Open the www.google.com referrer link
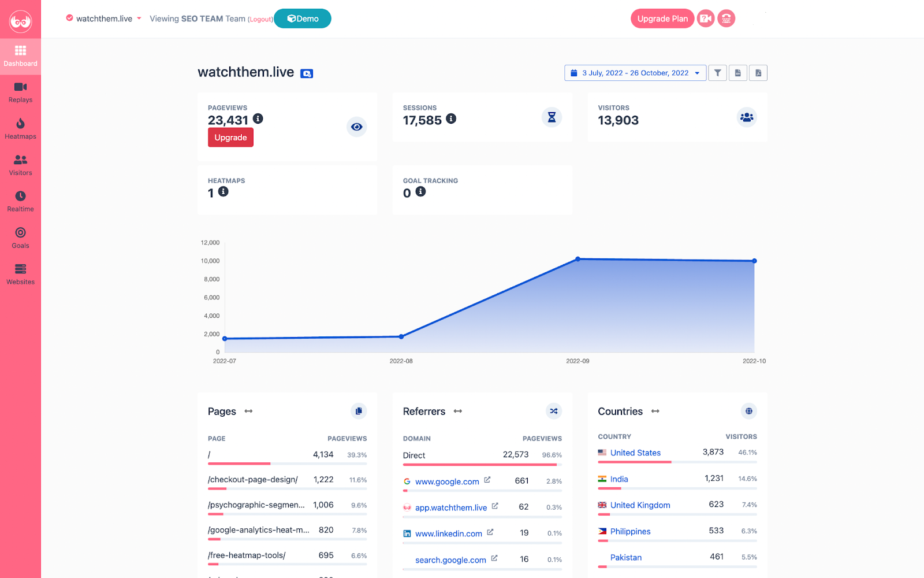This screenshot has width=924, height=578. 447,481
